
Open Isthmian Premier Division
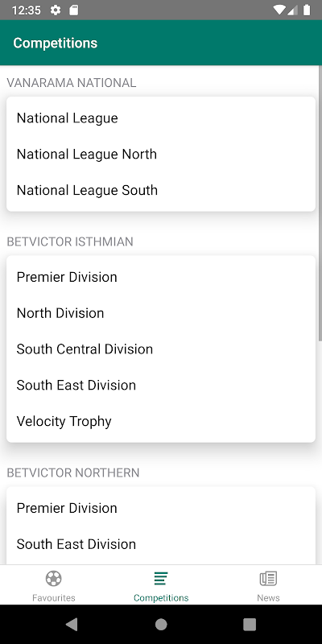(x=161, y=277)
